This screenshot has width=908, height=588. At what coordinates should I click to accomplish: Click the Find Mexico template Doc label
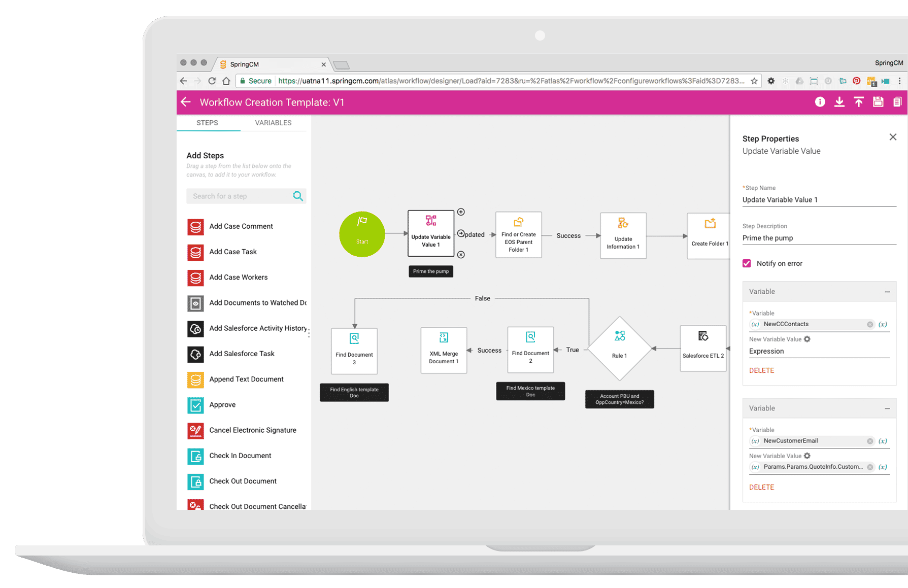[x=530, y=391]
